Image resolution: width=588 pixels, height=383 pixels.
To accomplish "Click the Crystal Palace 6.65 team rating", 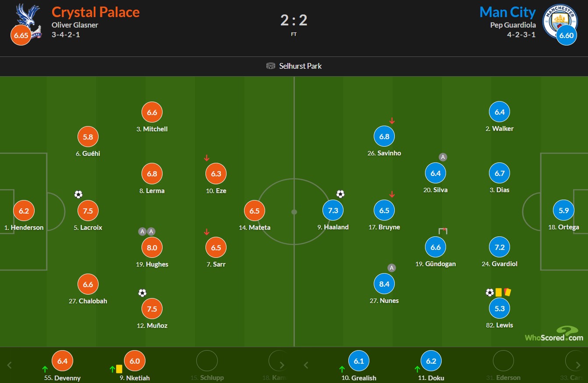I will click(x=21, y=35).
